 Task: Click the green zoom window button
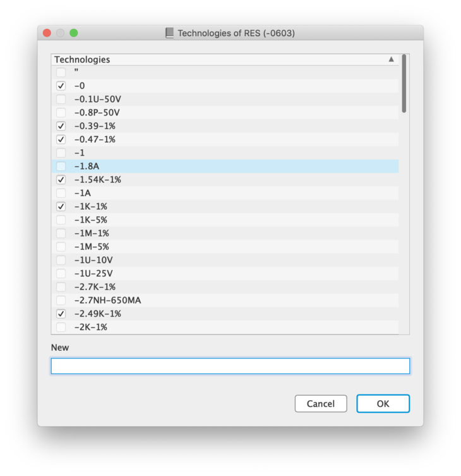coord(74,33)
